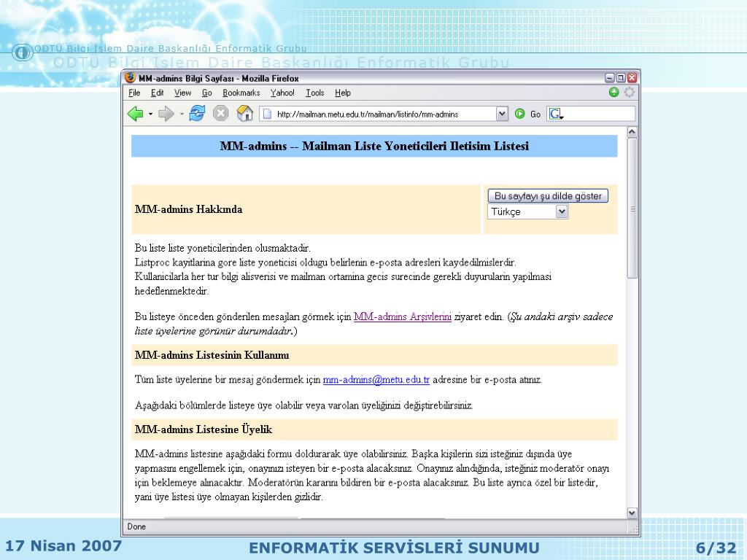Click the '17 Nisan 2007' date text

[63, 545]
